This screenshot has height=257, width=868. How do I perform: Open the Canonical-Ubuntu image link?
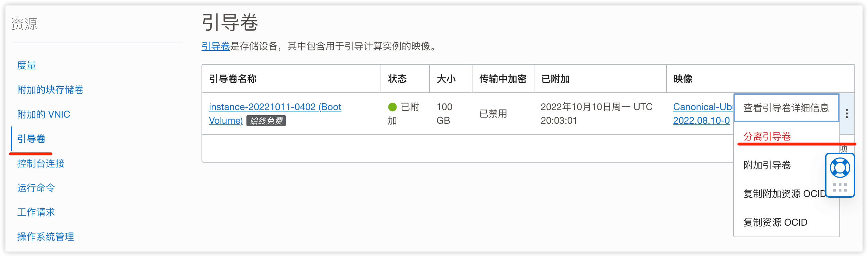click(x=703, y=107)
